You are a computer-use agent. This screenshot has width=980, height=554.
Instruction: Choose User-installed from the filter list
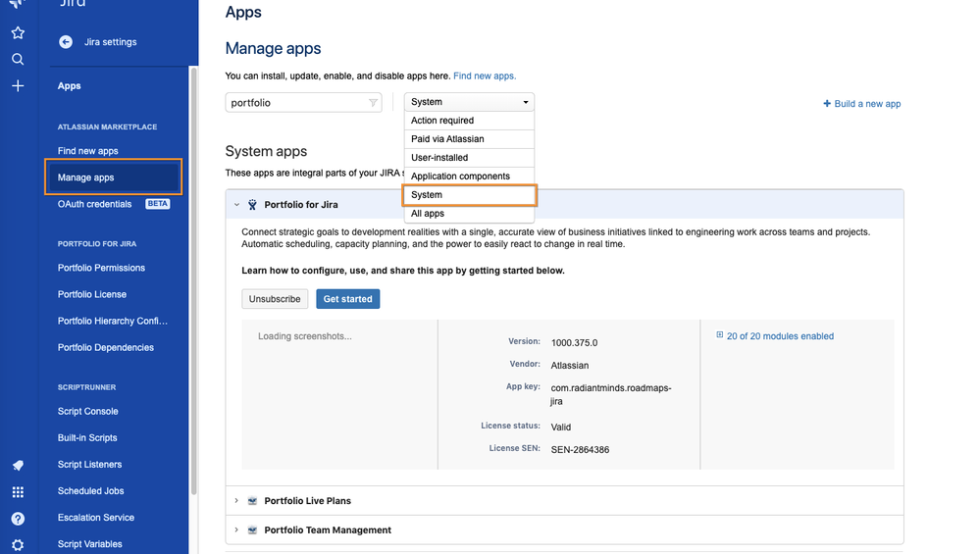[x=439, y=158]
